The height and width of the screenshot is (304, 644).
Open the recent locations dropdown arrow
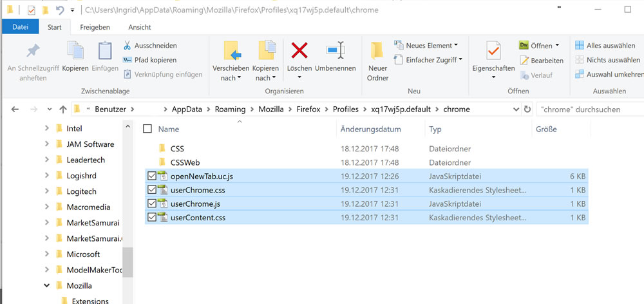coord(50,109)
